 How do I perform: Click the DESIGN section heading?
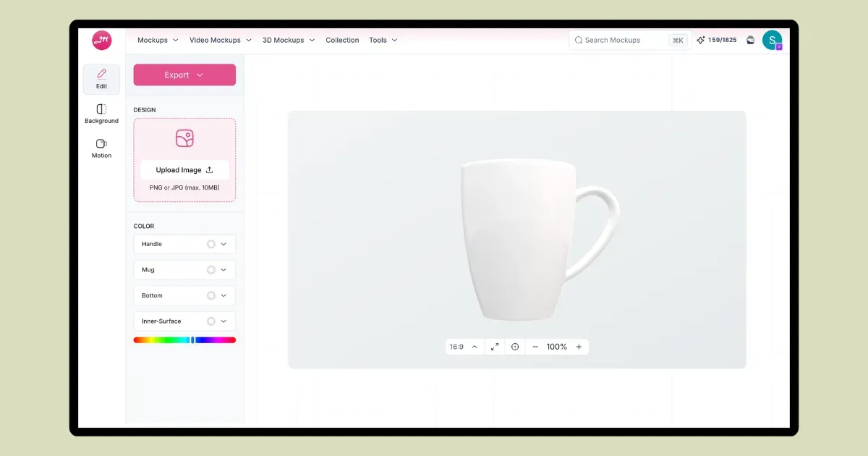click(x=145, y=110)
